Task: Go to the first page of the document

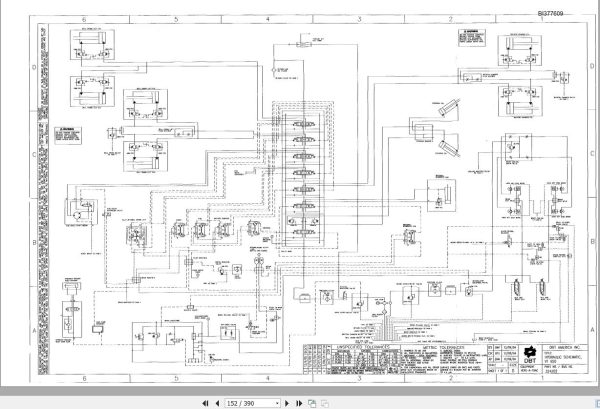Action: [x=205, y=403]
